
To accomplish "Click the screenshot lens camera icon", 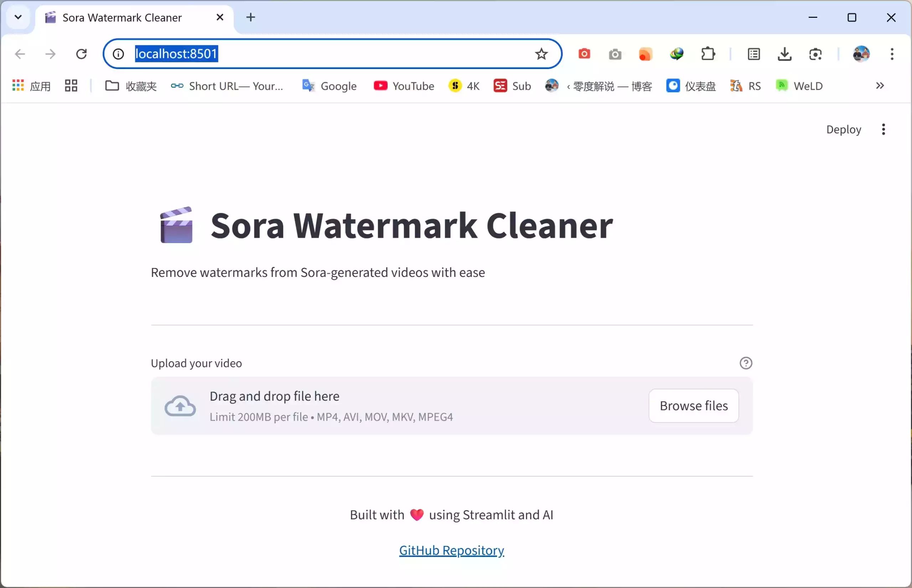I will click(x=816, y=54).
